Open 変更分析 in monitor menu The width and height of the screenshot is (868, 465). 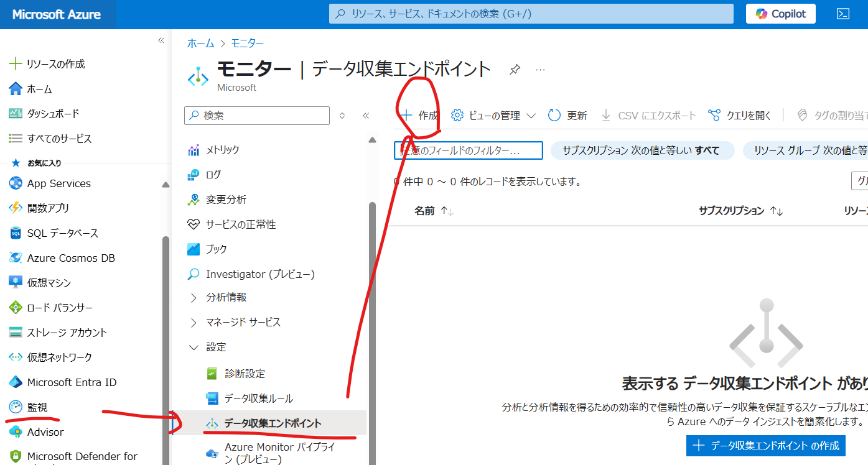click(x=217, y=200)
